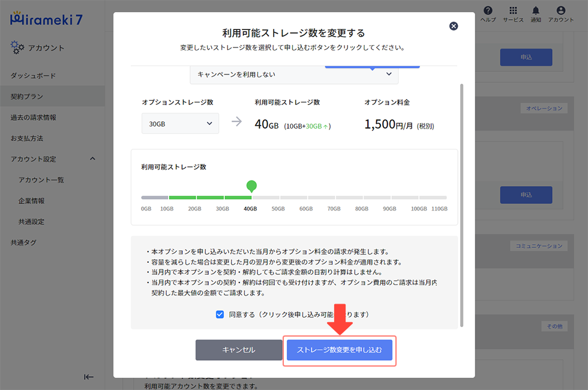Open the 30GB option storage dropdown
The height and width of the screenshot is (390, 588).
[180, 124]
